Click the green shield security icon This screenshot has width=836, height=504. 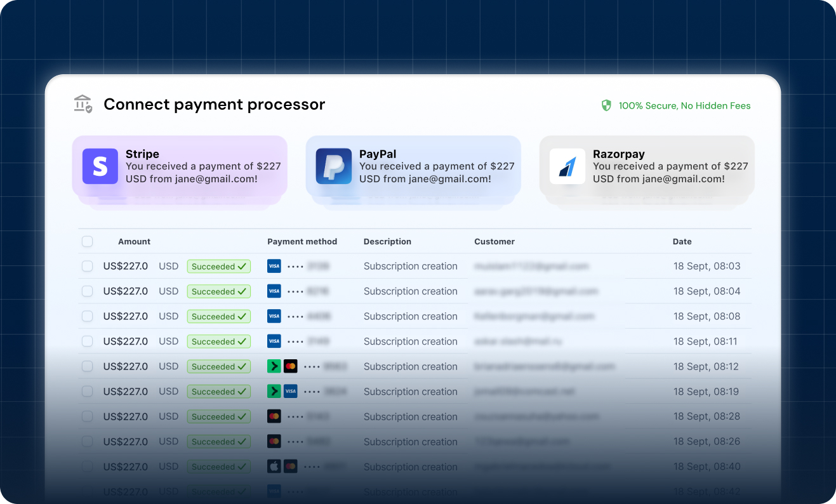(x=606, y=105)
